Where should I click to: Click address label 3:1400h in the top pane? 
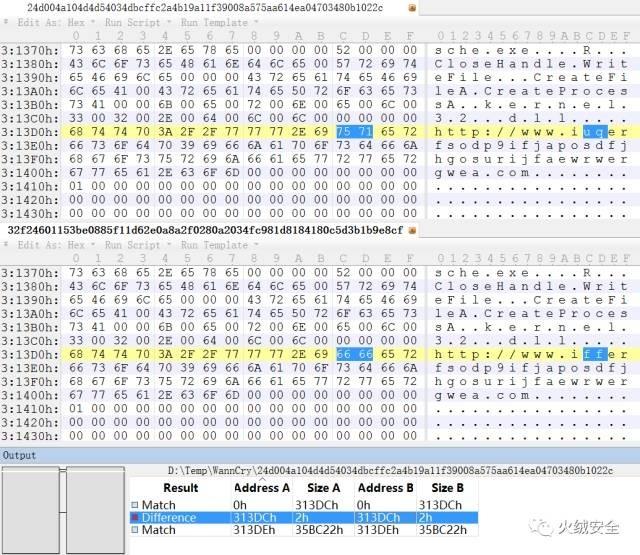[x=29, y=173]
